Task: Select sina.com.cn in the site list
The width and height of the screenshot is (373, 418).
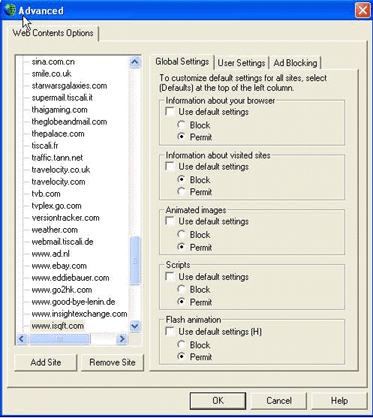Action: [x=53, y=62]
